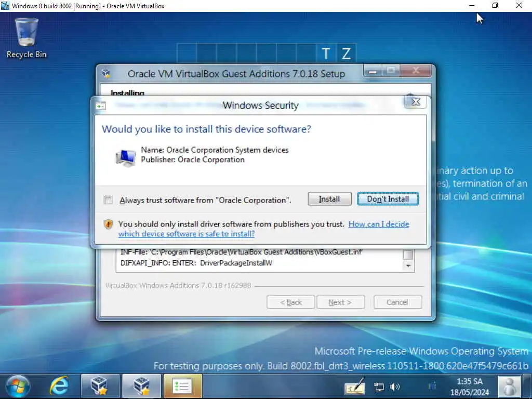Screen dimensions: 532x399
Task: Click the Install button
Action: click(x=329, y=199)
